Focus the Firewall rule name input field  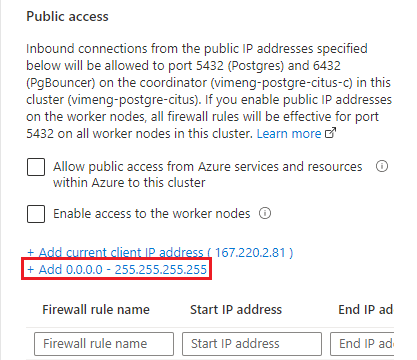coord(104,344)
